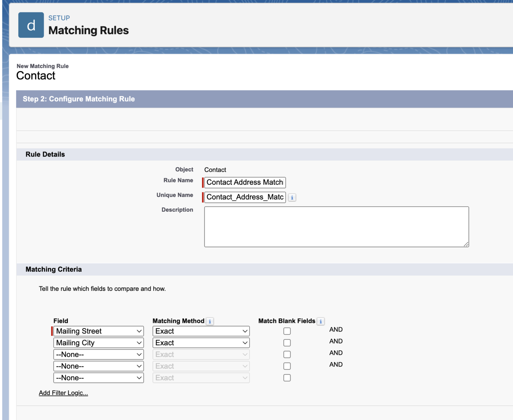Check Match Blank Fields for Mailing Street

(x=287, y=331)
